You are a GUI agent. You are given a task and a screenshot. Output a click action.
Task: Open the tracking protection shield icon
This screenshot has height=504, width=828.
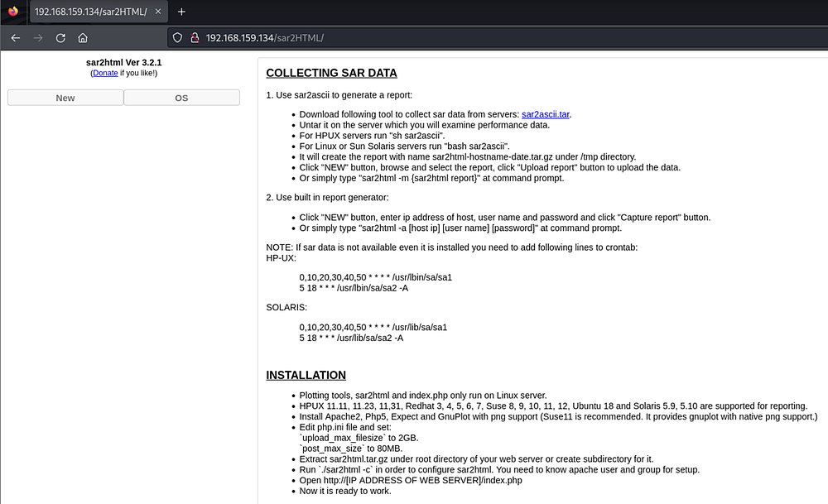177,38
